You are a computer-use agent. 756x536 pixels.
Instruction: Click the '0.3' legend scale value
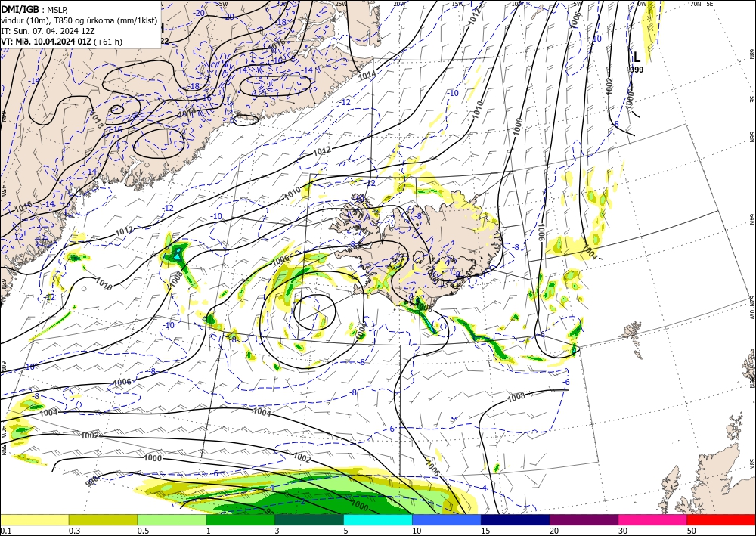74,531
